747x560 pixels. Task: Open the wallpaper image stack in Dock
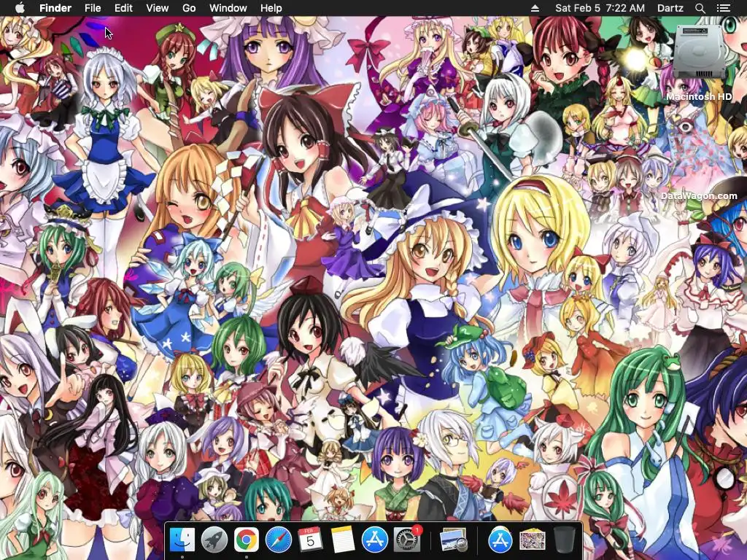click(x=532, y=540)
